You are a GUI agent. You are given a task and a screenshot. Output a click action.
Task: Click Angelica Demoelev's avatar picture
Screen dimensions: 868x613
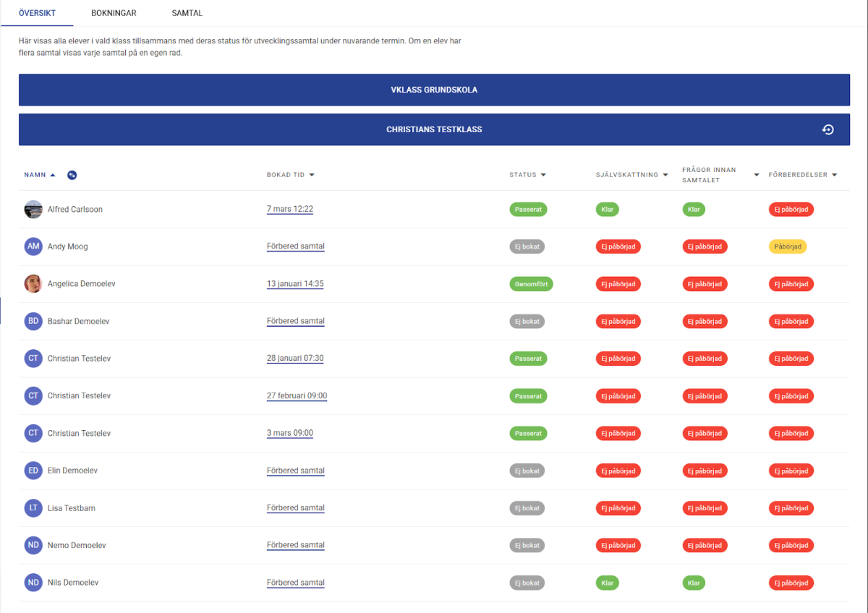tap(33, 284)
